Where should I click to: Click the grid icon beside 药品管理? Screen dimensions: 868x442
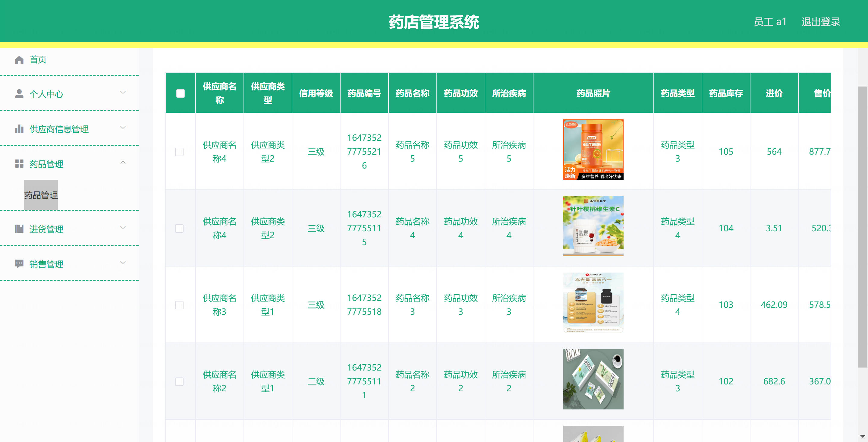point(19,164)
